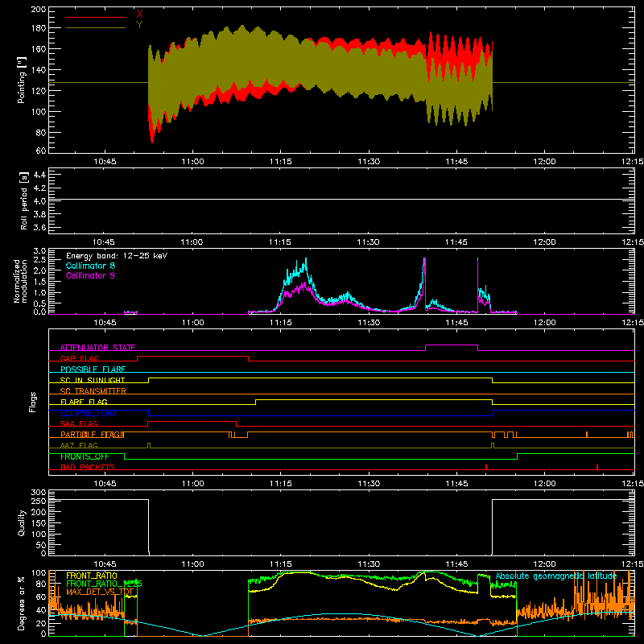
Task: Click the olive Y legend line sample
Action: click(x=96, y=28)
